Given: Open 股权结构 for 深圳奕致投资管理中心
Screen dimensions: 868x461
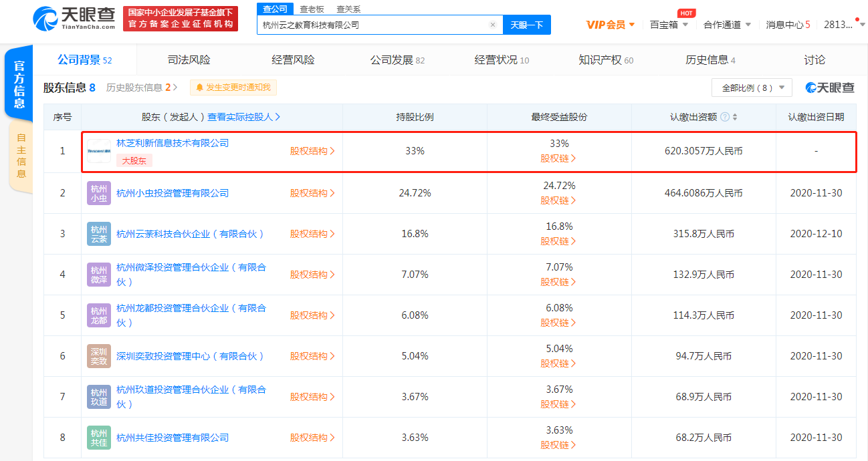Looking at the screenshot, I should (x=312, y=356).
